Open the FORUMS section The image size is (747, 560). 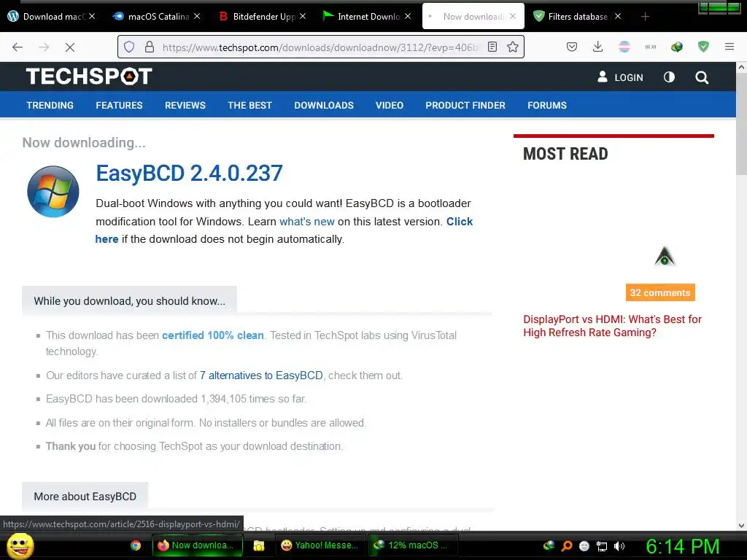point(547,105)
